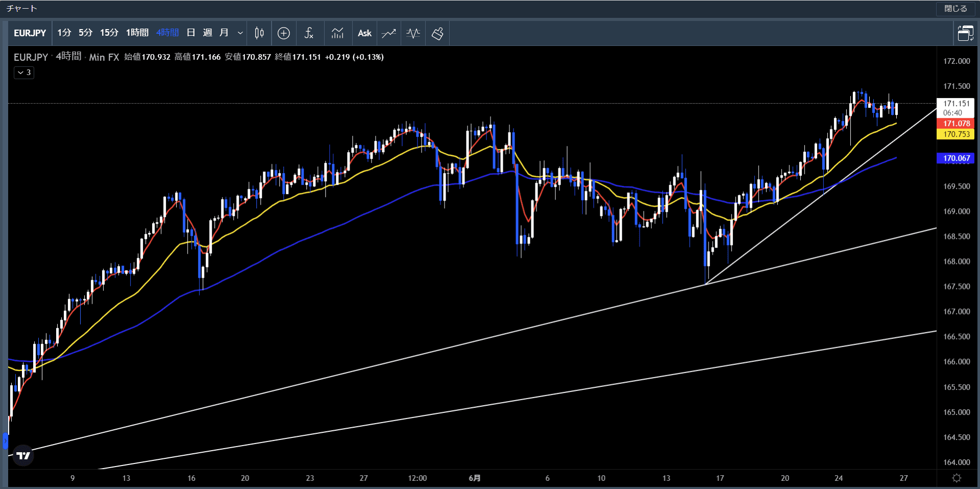Image resolution: width=980 pixels, height=489 pixels.
Task: Click the 終値171.151 close value text
Action: (x=298, y=57)
